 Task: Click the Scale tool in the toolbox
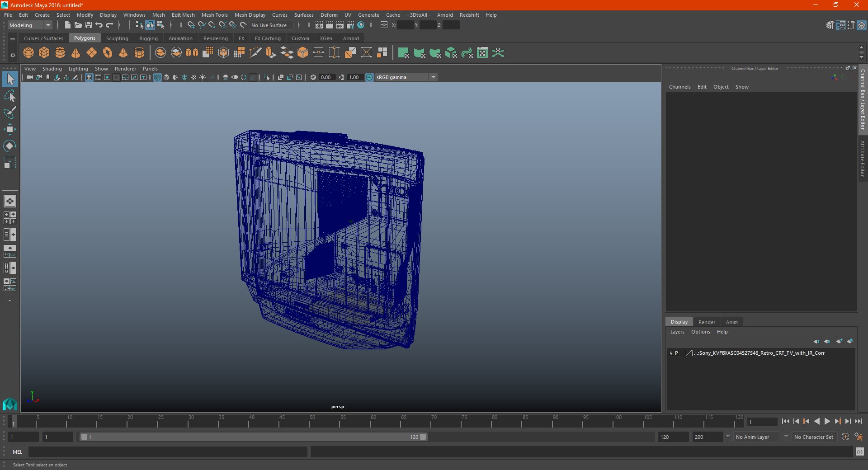point(9,162)
